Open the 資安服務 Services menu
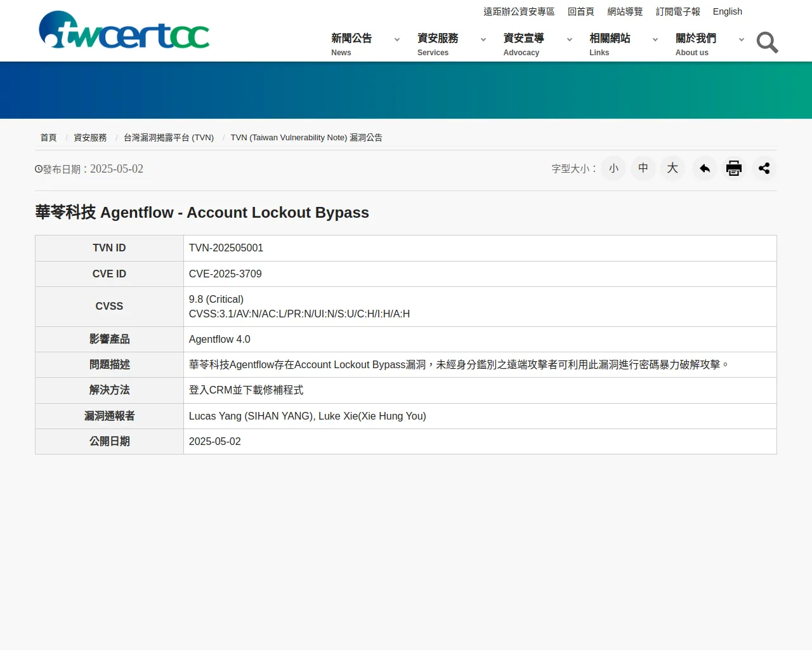 pyautogui.click(x=438, y=44)
